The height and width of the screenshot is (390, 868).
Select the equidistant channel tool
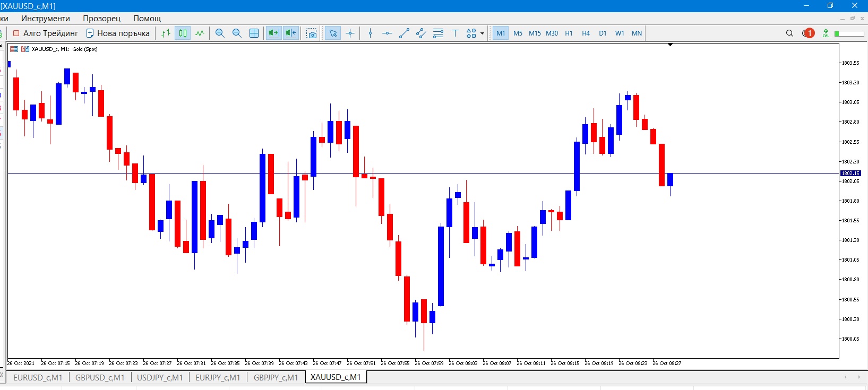[421, 33]
